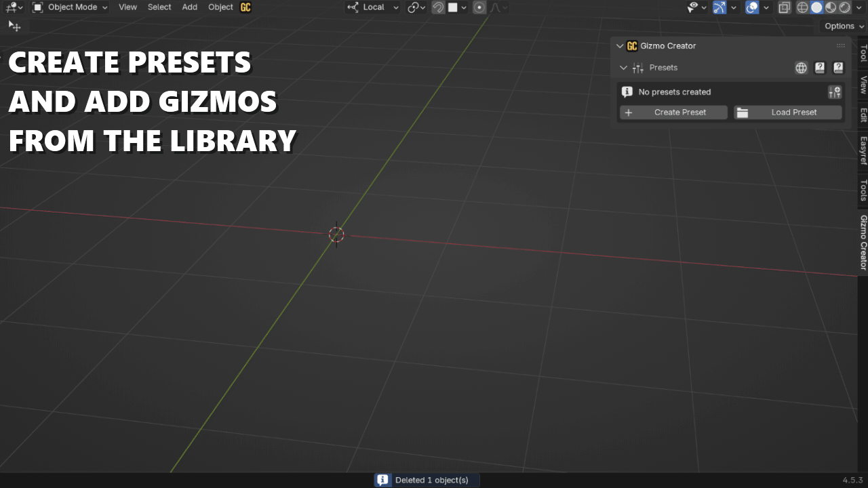Toggle X-ray mode
Image resolution: width=868 pixels, height=488 pixels.
785,7
